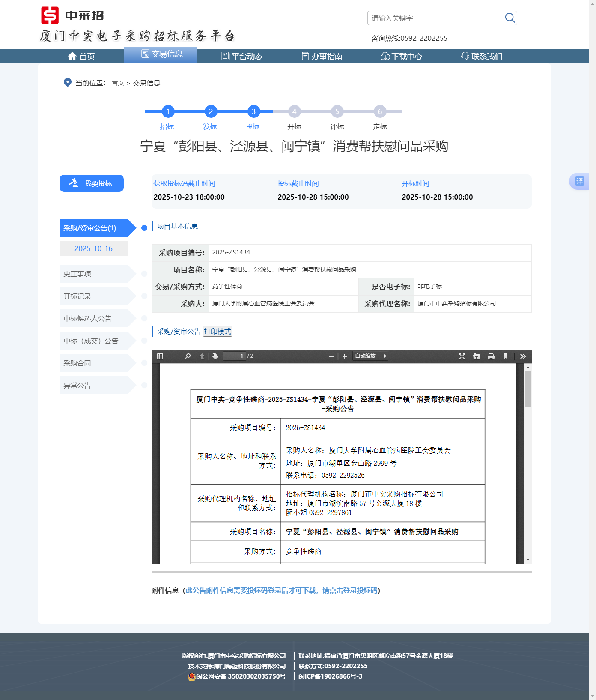Select 开标记录 in left sidebar
The height and width of the screenshot is (700, 596).
tap(77, 296)
